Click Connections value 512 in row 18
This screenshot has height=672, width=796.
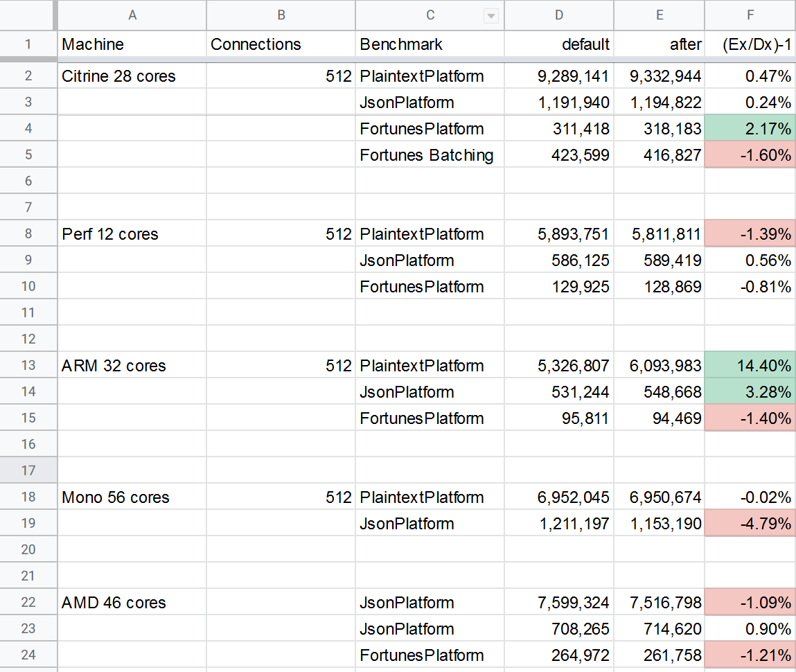click(x=281, y=497)
